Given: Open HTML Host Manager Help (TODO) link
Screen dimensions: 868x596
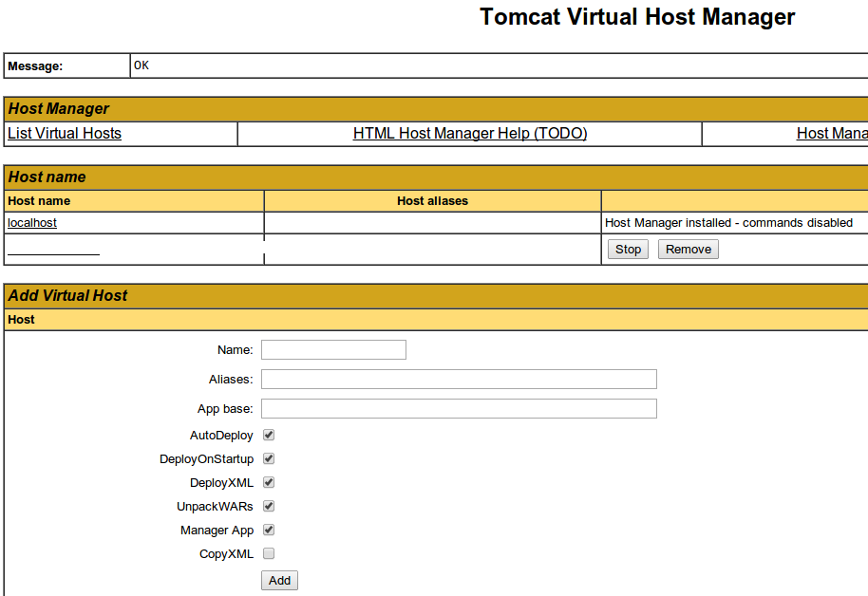Looking at the screenshot, I should point(470,134).
